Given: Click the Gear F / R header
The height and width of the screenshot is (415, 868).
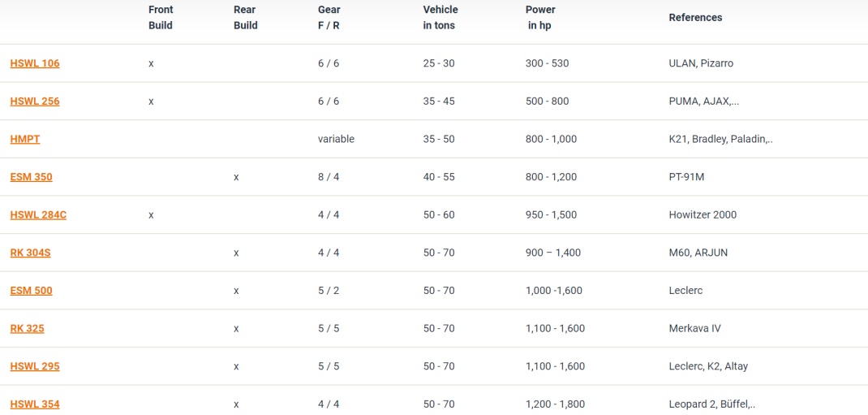Looking at the screenshot, I should (329, 17).
